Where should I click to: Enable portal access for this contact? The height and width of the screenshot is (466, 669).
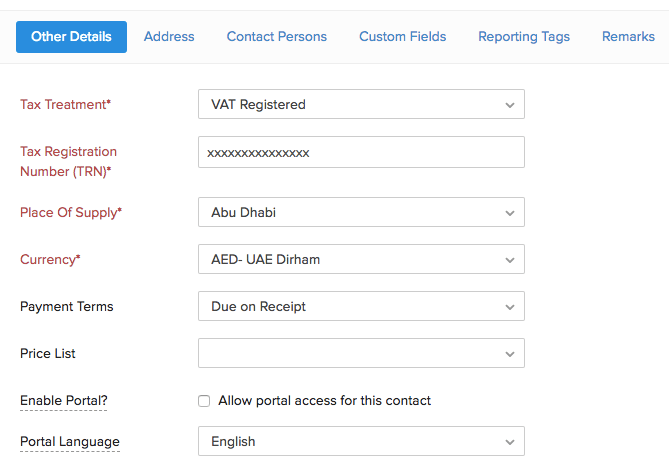click(x=204, y=401)
